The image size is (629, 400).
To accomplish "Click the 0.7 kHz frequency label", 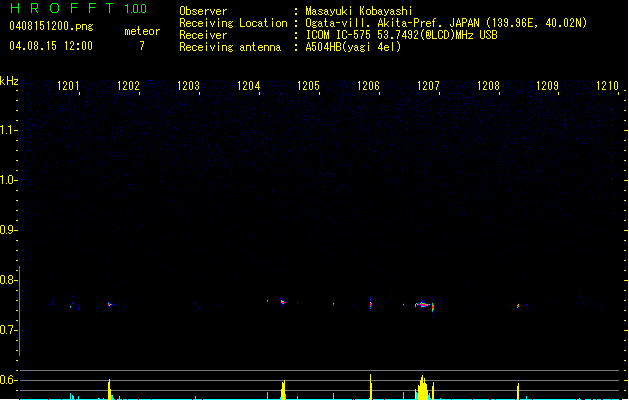I will coord(8,330).
